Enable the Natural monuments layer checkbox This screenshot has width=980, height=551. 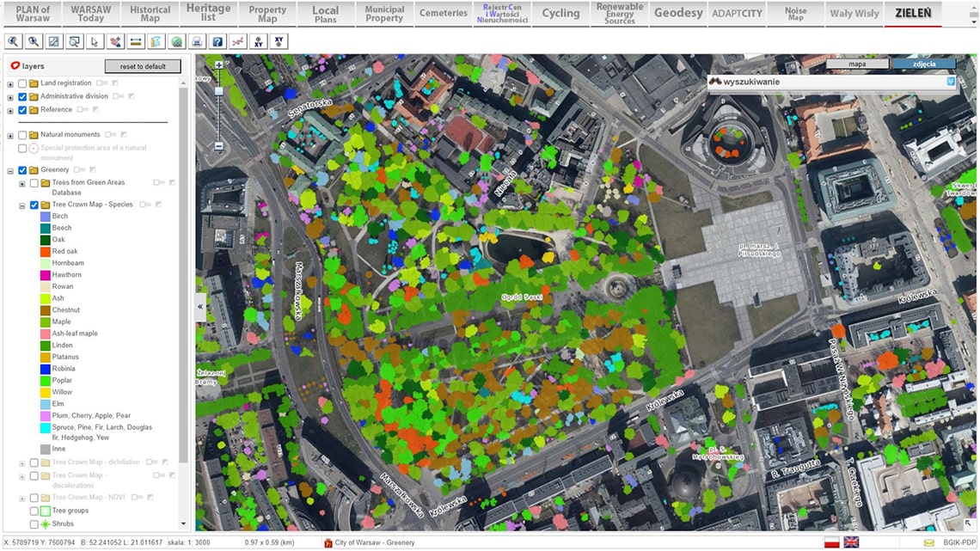click(22, 135)
